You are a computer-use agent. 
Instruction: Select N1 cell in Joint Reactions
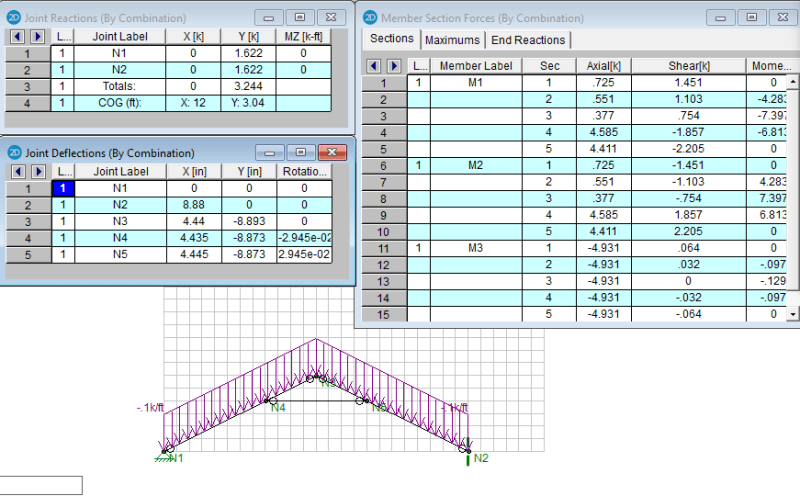[119, 53]
